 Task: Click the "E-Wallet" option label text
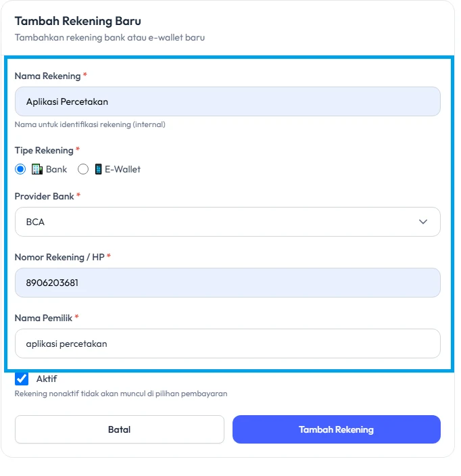click(x=122, y=169)
